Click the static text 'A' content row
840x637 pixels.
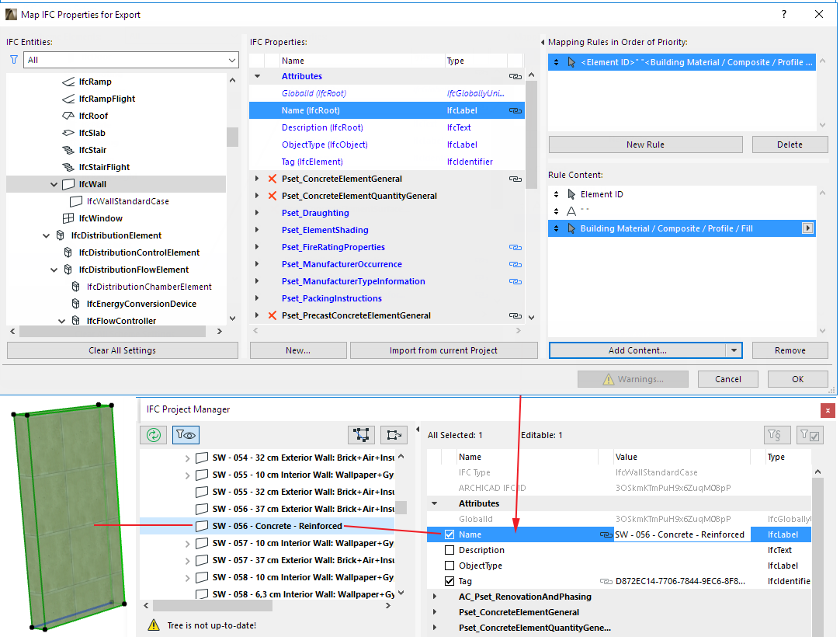[682, 211]
